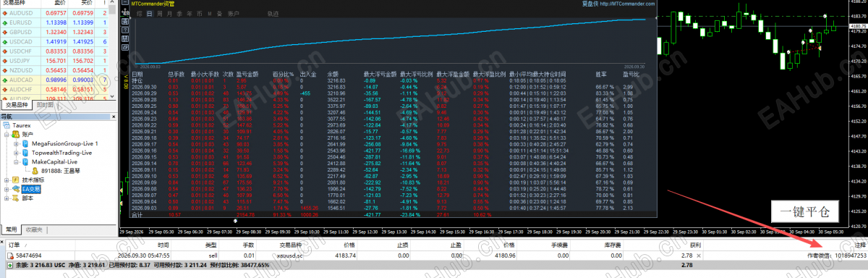The image size is (868, 278).
Task: Select the USDCAD row in Market Watch
Action: pos(55,41)
